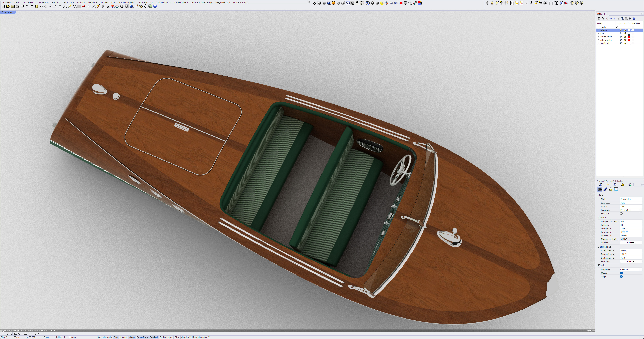Open the layer tools hammer icon
The image size is (644, 339).
tap(630, 19)
